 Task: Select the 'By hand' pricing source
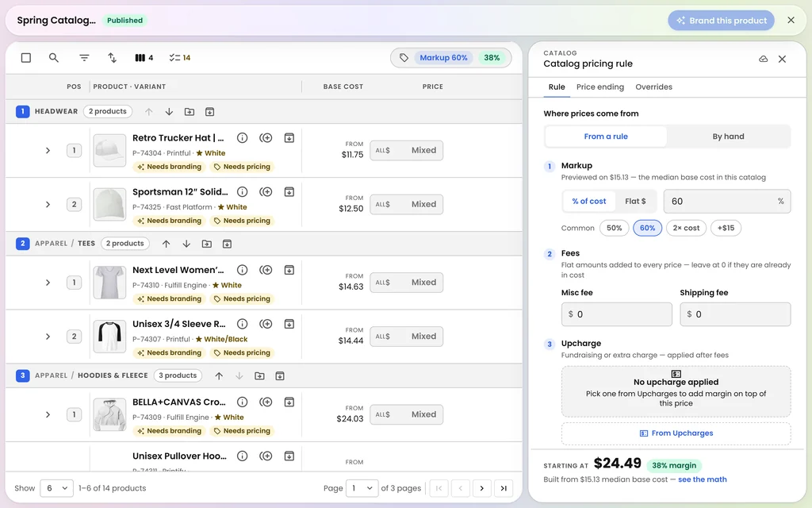728,137
